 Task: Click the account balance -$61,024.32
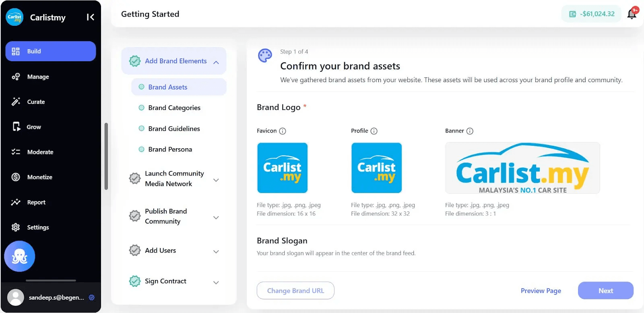(x=597, y=14)
